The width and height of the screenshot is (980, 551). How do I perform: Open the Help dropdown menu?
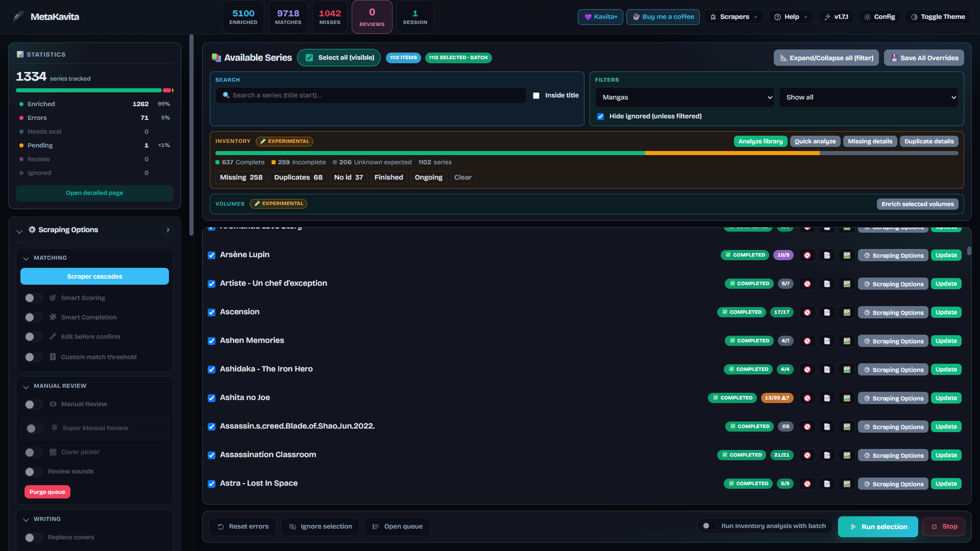(791, 17)
